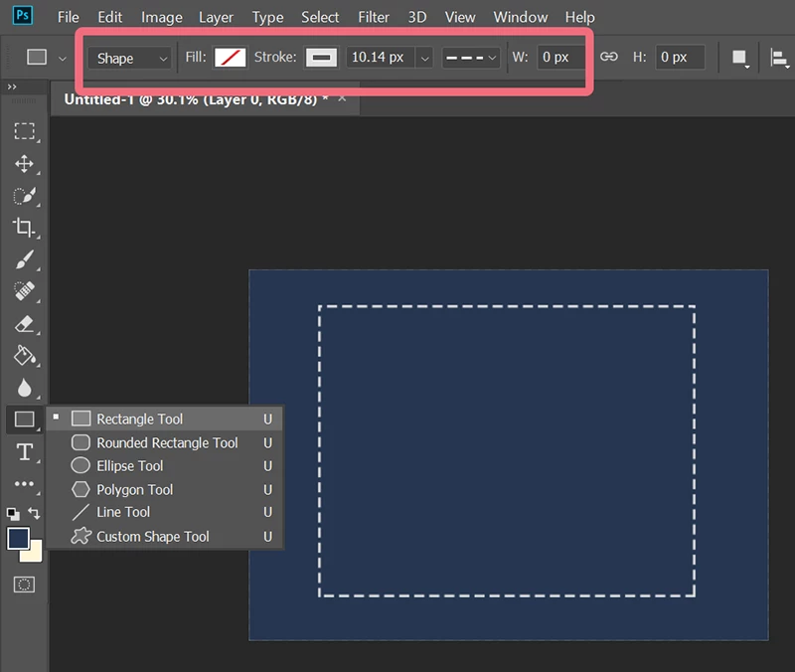Select the Move tool

(x=24, y=163)
